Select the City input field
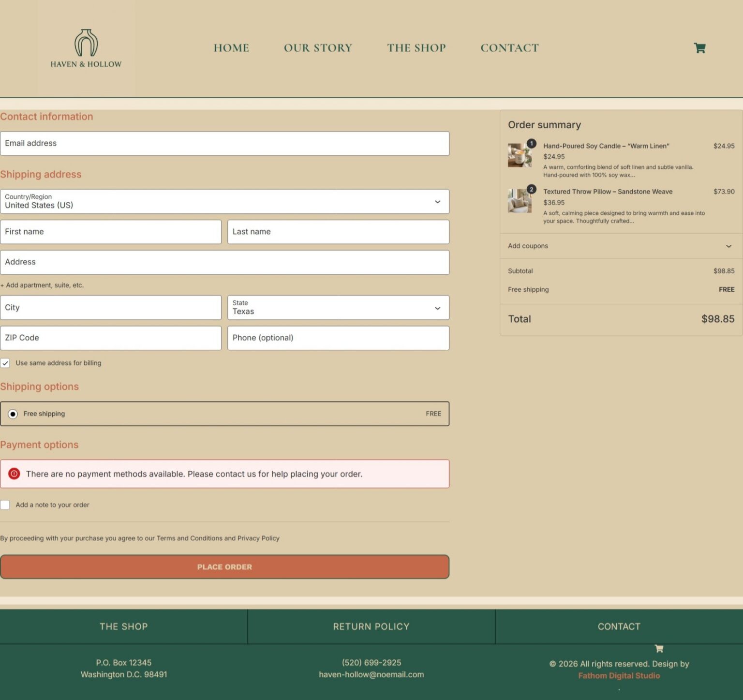Screen dimensions: 743x700 click(x=111, y=308)
